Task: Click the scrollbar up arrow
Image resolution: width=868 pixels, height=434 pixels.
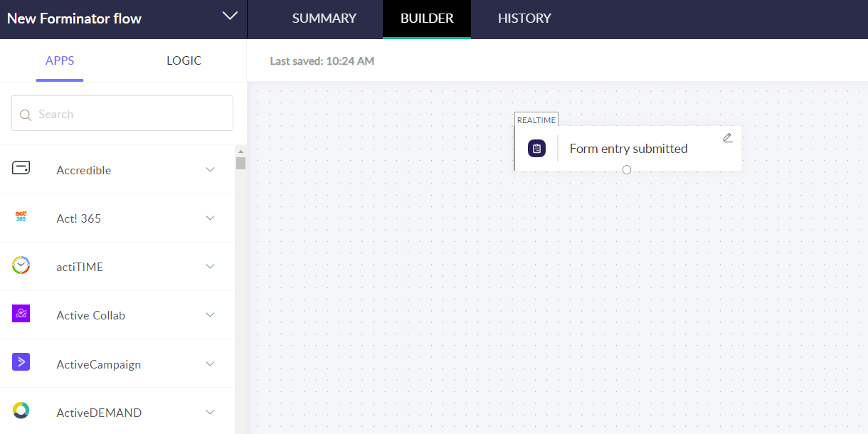Action: (x=240, y=151)
